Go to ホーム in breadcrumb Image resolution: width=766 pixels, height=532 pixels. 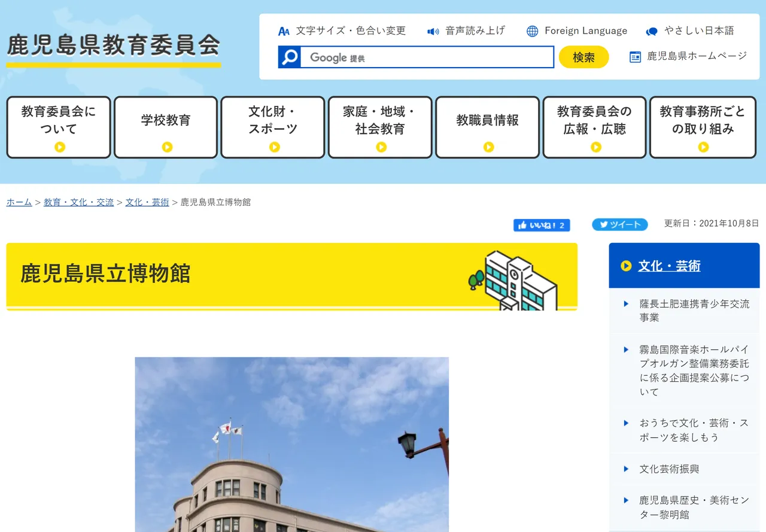pyautogui.click(x=19, y=202)
